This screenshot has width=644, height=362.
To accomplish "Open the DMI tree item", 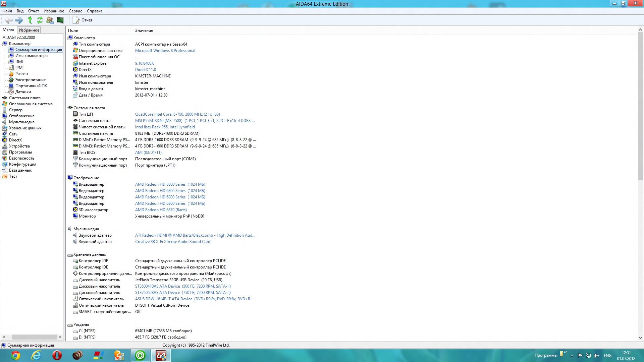I will 19,62.
